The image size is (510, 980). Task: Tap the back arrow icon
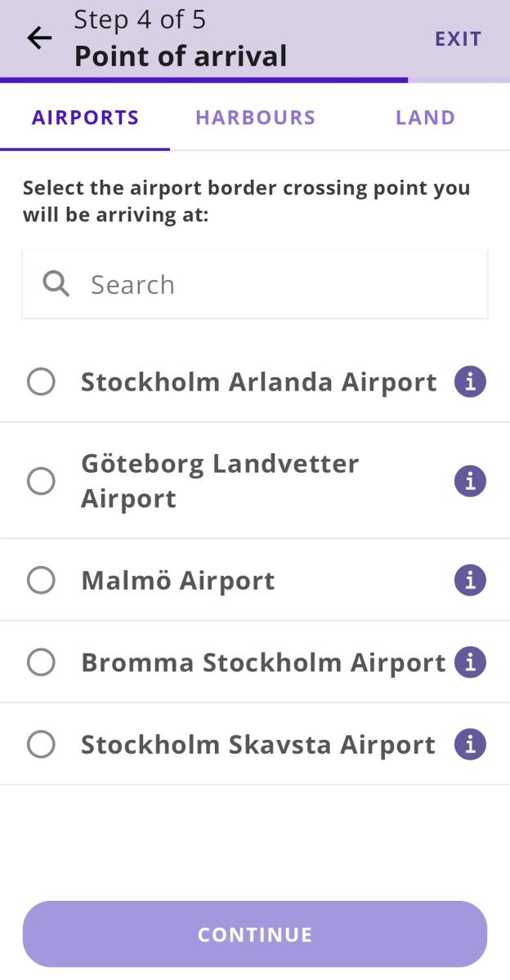[x=39, y=38]
